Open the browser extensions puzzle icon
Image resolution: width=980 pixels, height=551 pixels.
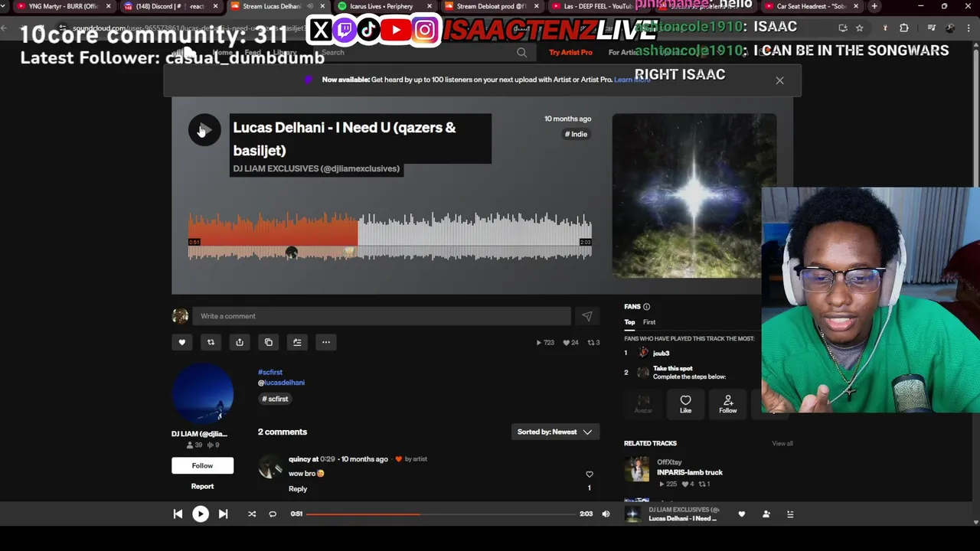(904, 28)
